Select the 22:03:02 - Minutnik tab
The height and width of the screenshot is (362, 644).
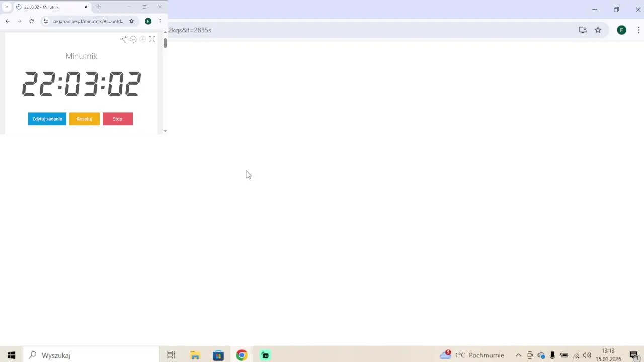52,7
